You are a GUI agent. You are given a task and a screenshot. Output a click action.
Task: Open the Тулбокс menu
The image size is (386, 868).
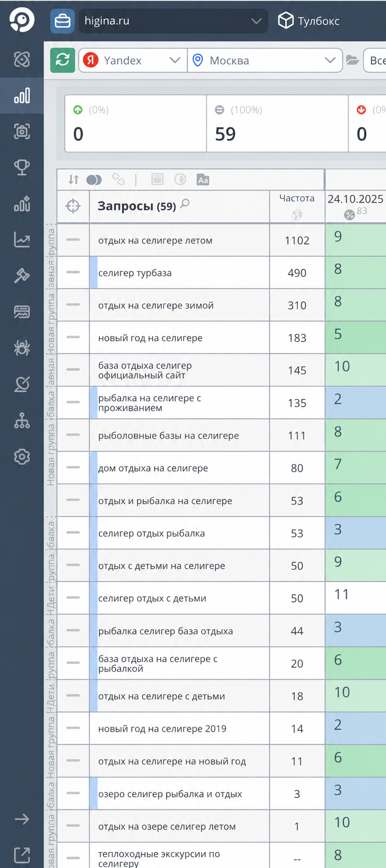pyautogui.click(x=308, y=21)
